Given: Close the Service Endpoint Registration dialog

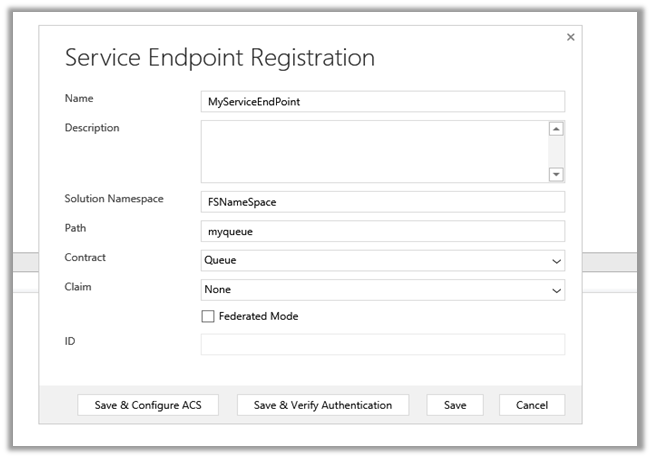Looking at the screenshot, I should 571,37.
